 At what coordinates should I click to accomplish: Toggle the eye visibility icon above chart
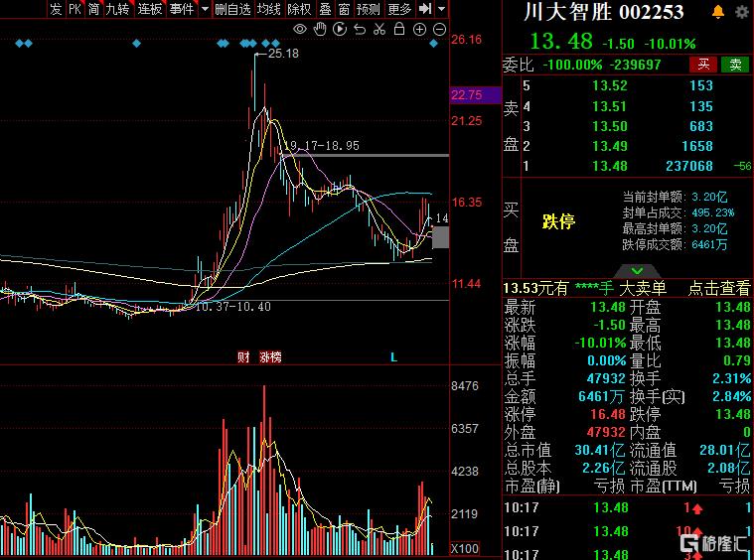[x=300, y=30]
